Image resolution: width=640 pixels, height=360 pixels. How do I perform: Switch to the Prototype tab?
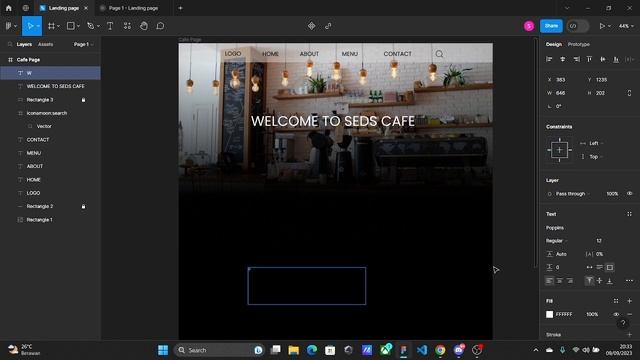point(579,44)
